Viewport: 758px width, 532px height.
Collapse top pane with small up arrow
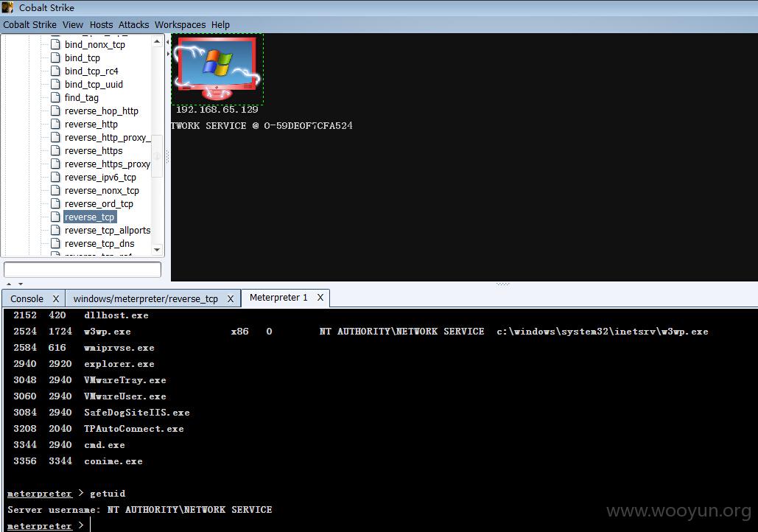pyautogui.click(x=9, y=284)
